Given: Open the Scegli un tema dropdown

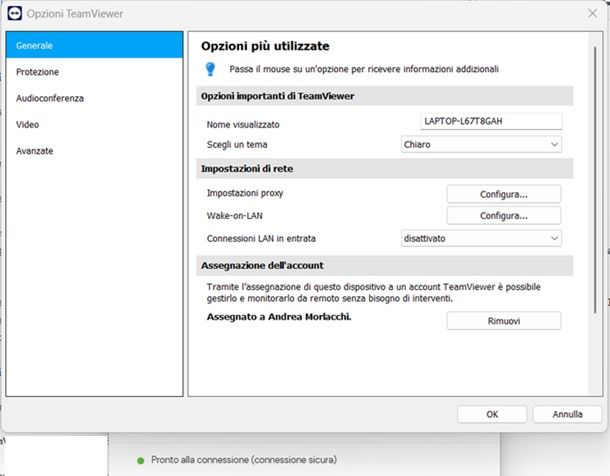Looking at the screenshot, I should pos(481,144).
